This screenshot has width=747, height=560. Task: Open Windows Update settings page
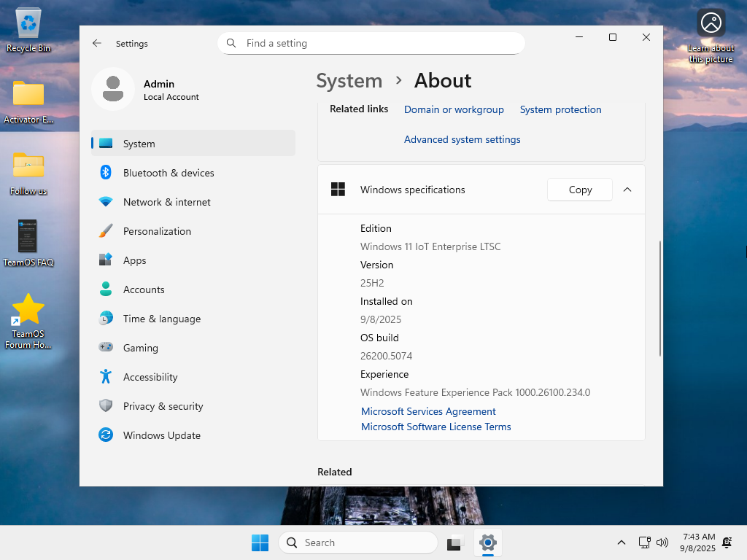pyautogui.click(x=193, y=435)
